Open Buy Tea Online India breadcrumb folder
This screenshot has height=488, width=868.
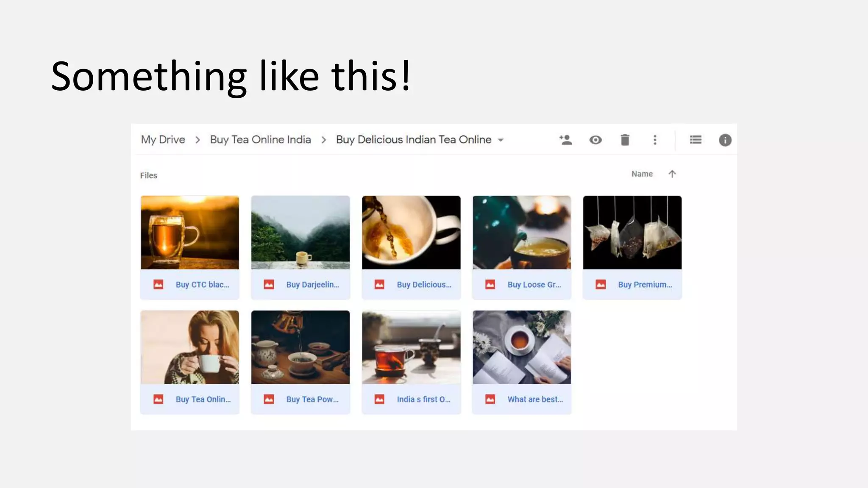(x=260, y=139)
